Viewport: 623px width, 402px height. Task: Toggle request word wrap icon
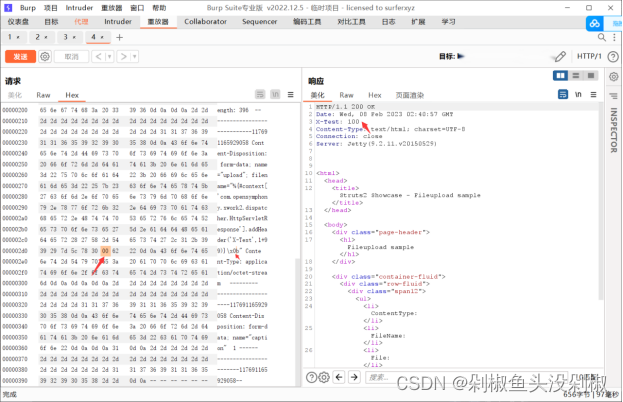pyautogui.click(x=260, y=94)
